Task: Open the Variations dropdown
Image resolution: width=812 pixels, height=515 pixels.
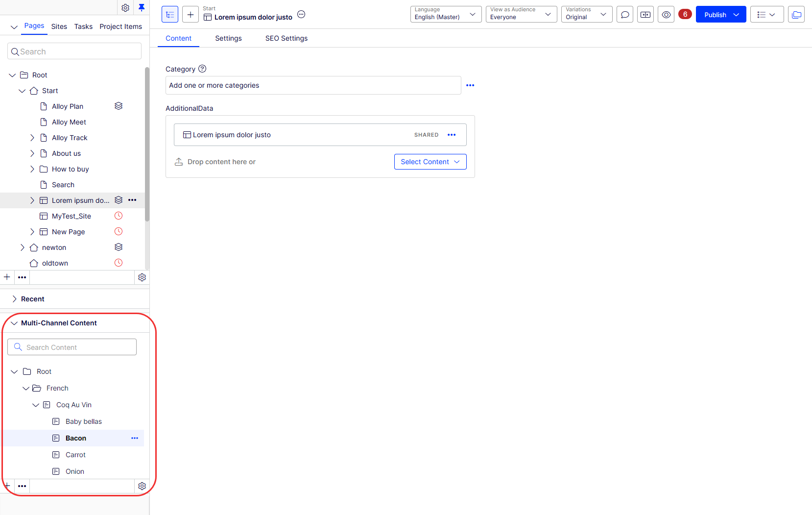Action: tap(587, 14)
